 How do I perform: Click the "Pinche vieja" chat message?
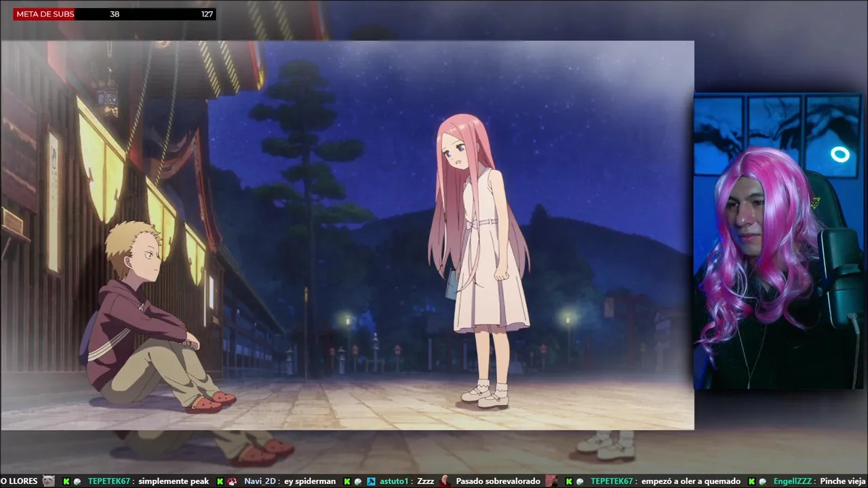844,481
